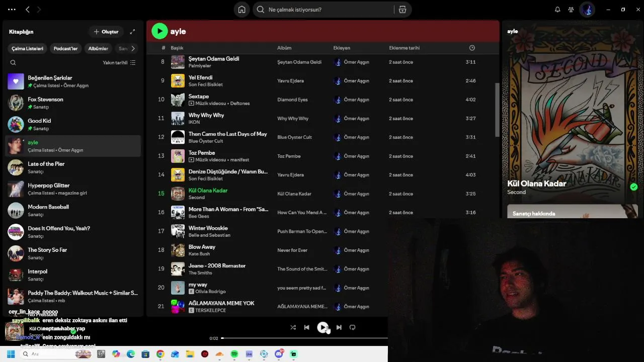Select the Why Why Why track title
This screenshot has height=362, width=644.
206,115
